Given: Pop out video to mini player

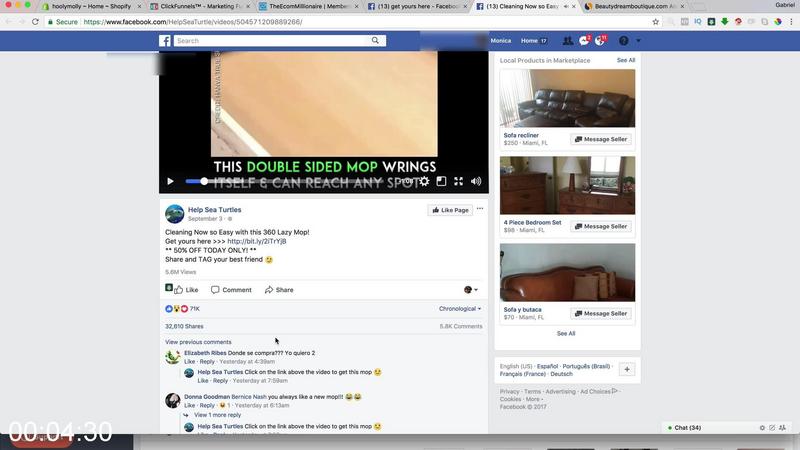Looking at the screenshot, I should pyautogui.click(x=441, y=181).
